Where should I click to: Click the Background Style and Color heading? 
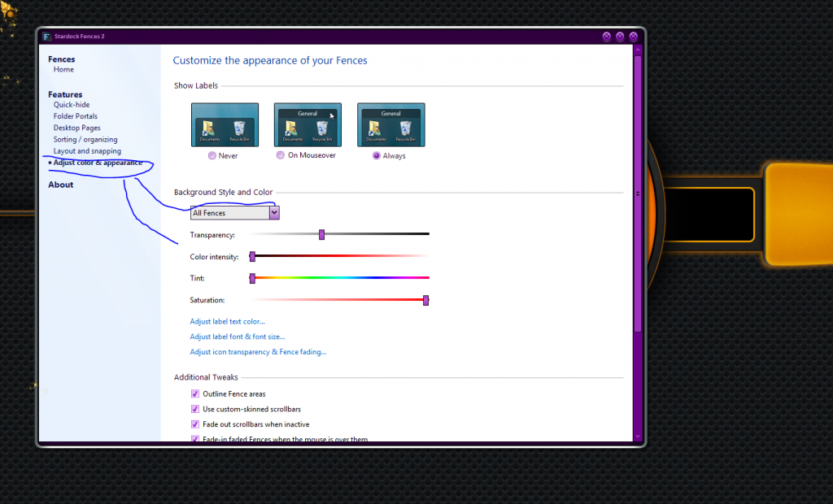point(223,193)
